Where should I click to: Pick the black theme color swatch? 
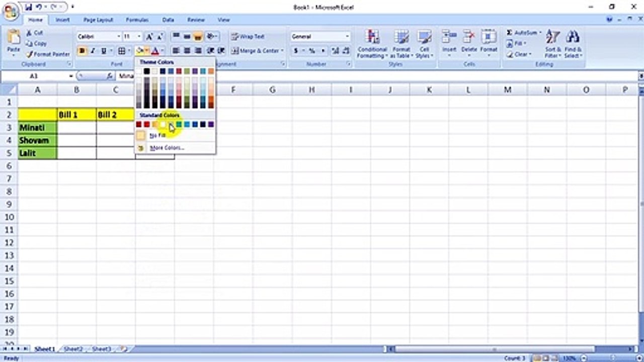pyautogui.click(x=147, y=71)
